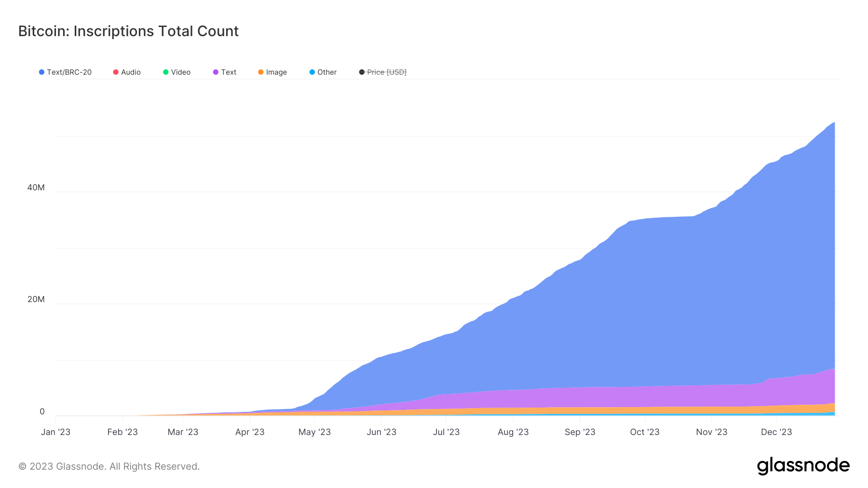Click the cyan Other legend dot
This screenshot has height=488, width=868.
click(312, 72)
